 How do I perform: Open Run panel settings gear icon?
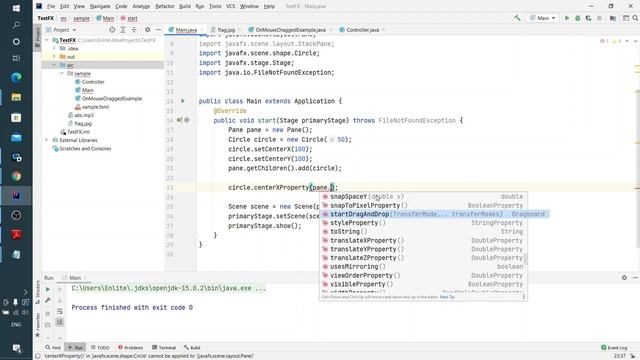pyautogui.click(x=624, y=278)
